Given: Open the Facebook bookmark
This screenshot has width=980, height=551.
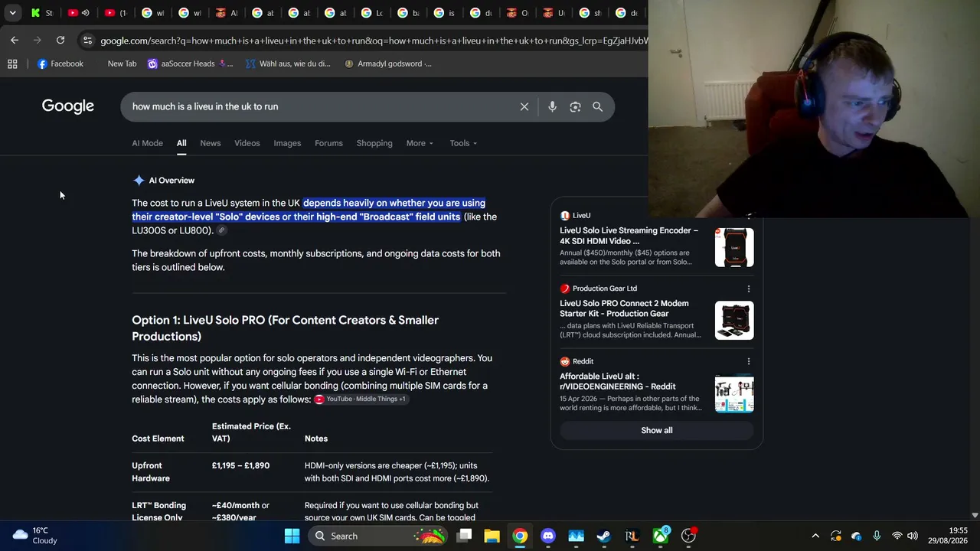Looking at the screenshot, I should pyautogui.click(x=60, y=64).
